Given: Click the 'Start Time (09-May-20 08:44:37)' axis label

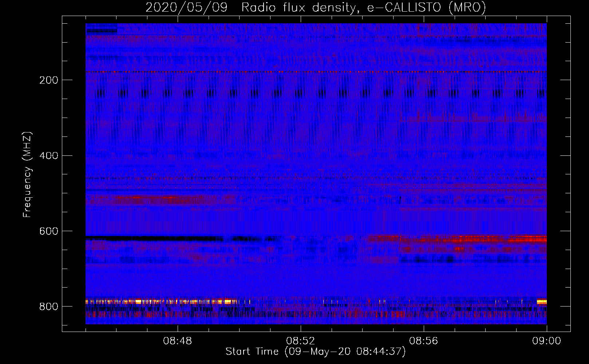Looking at the screenshot, I should click(x=316, y=352).
